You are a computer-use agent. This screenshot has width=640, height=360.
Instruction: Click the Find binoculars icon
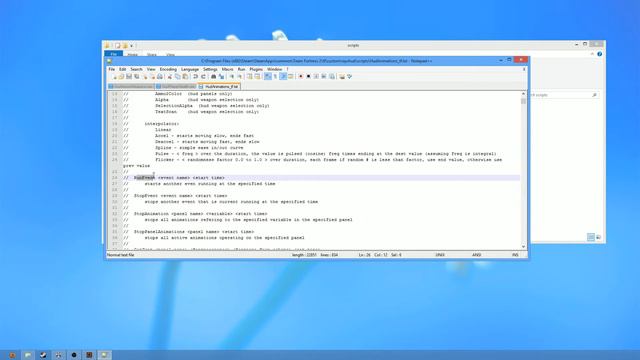coord(213,77)
